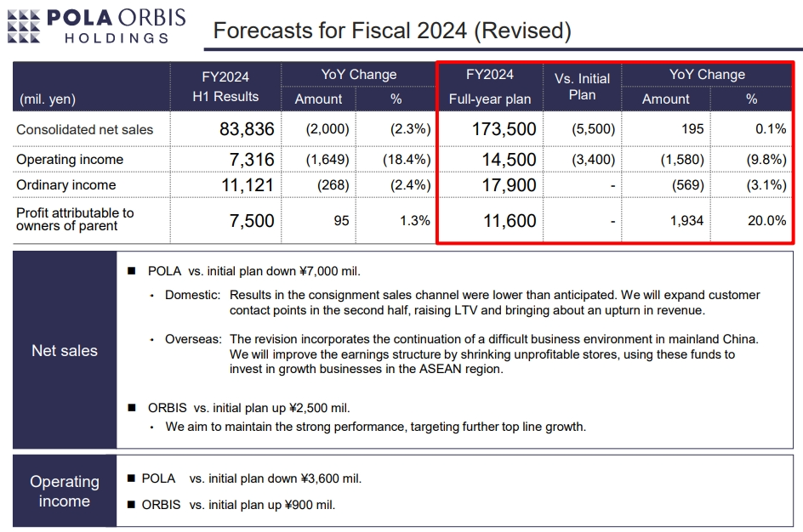Click the 1,934 YoY amount cell
This screenshot has width=803, height=532.
(x=686, y=221)
